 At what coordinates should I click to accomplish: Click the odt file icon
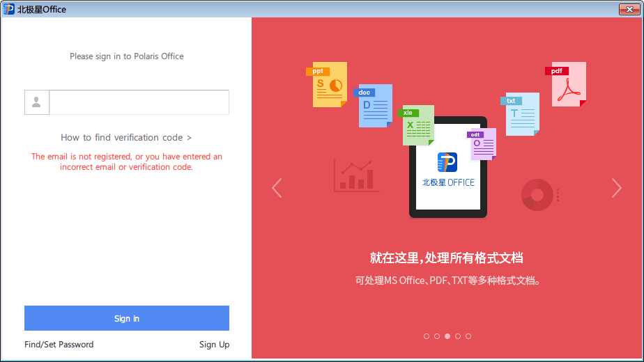click(482, 144)
